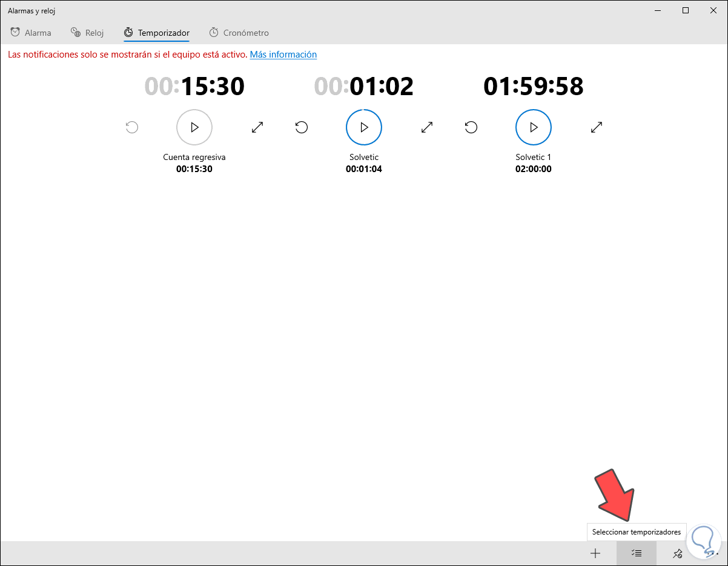This screenshot has height=566, width=728.
Task: Reset the Cuenta regresiva timer
Action: click(x=132, y=127)
